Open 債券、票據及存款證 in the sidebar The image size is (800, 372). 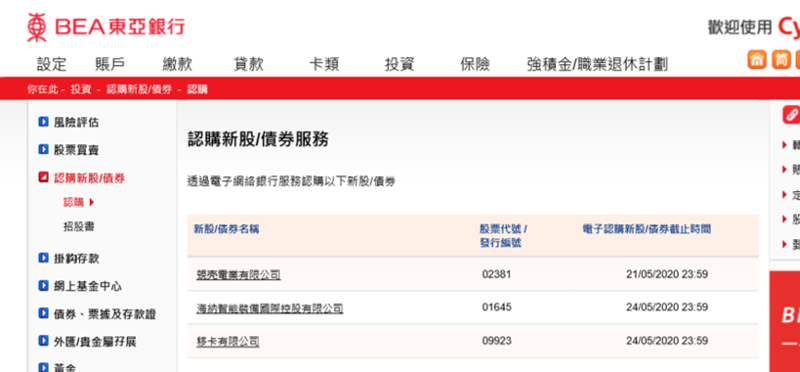[x=105, y=314]
